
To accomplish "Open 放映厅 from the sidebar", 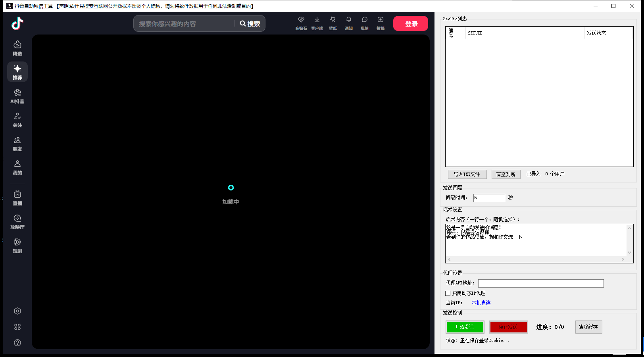I will click(17, 221).
